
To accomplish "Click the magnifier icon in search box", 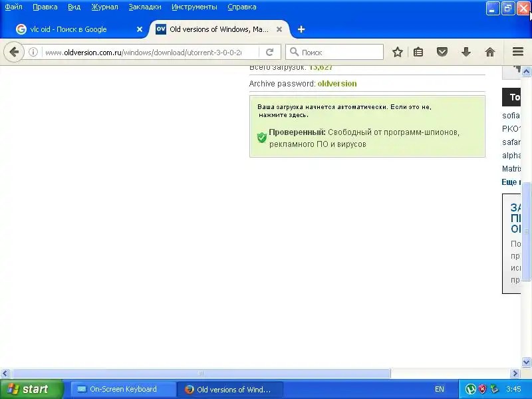I will click(x=294, y=52).
